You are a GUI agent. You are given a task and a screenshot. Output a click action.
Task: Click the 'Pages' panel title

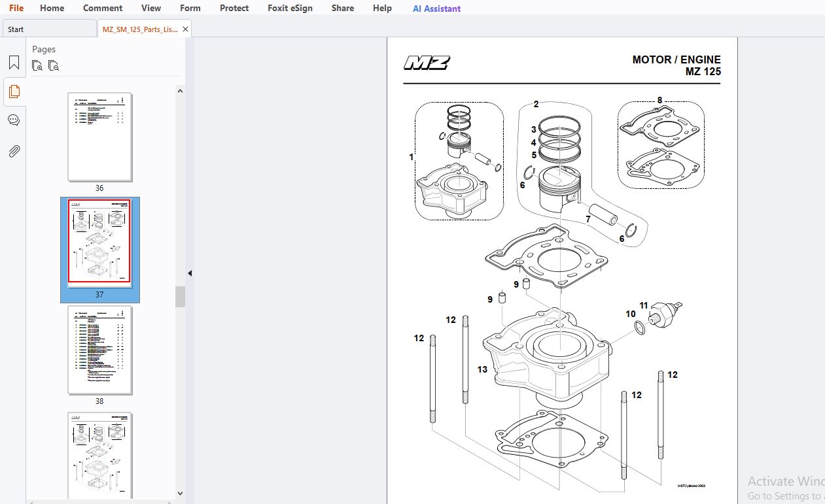44,49
